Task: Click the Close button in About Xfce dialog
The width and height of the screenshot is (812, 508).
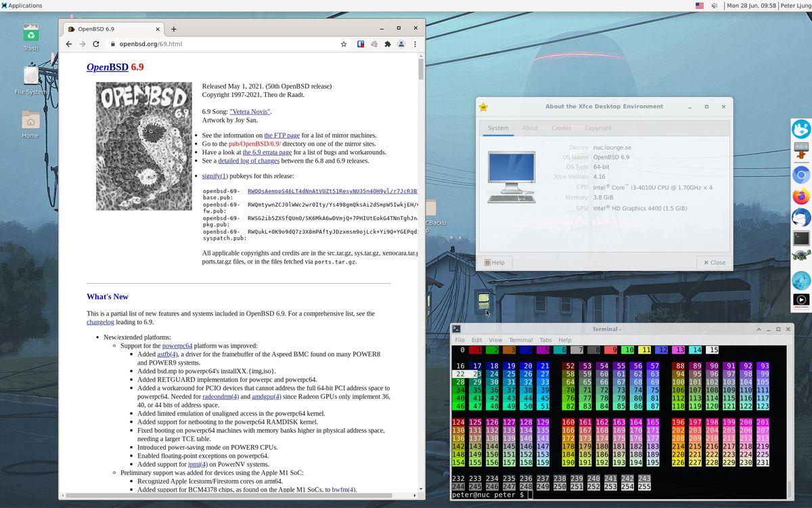Action: (715, 263)
